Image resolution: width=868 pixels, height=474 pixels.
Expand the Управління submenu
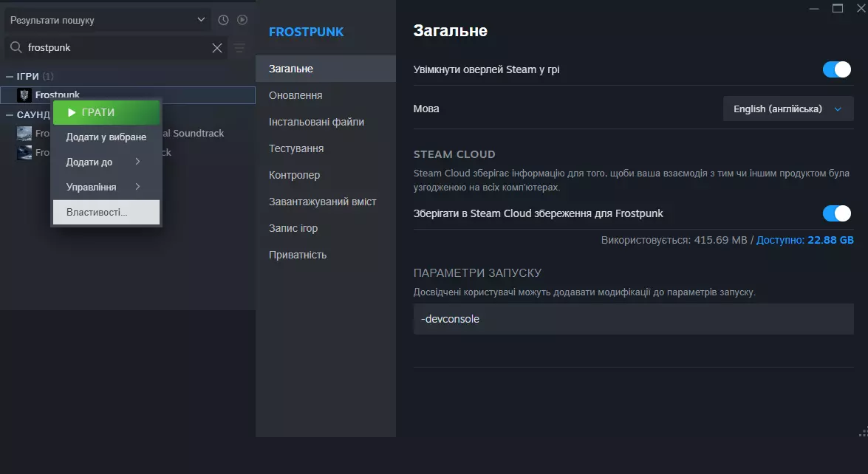point(106,187)
